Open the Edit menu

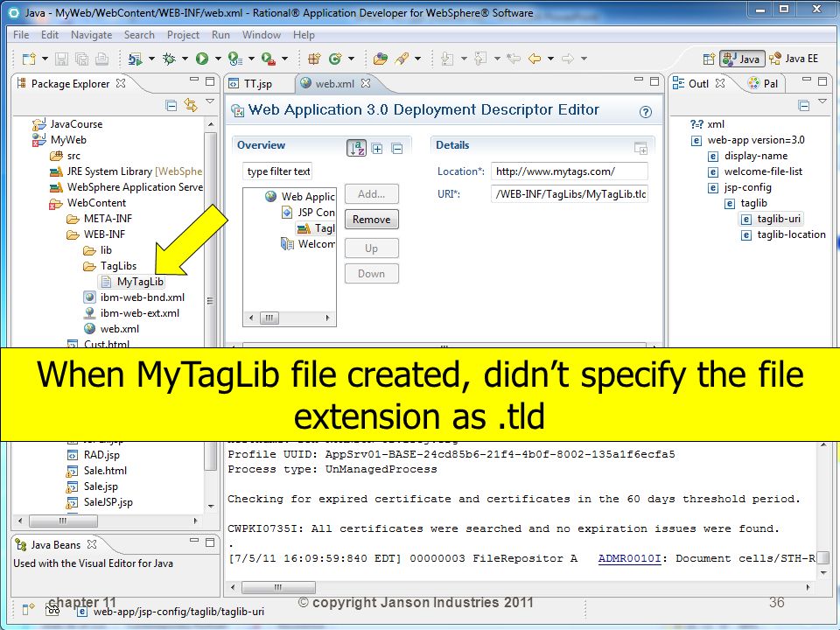(50, 35)
